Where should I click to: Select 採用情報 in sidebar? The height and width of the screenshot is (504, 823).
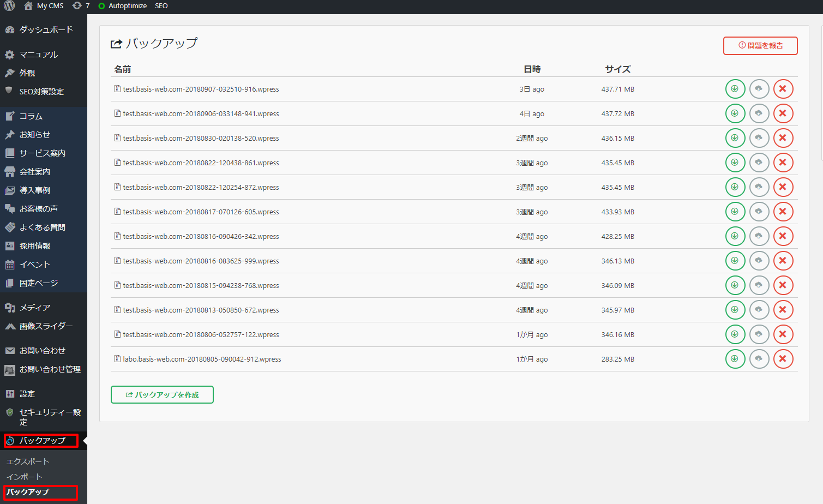44,246
